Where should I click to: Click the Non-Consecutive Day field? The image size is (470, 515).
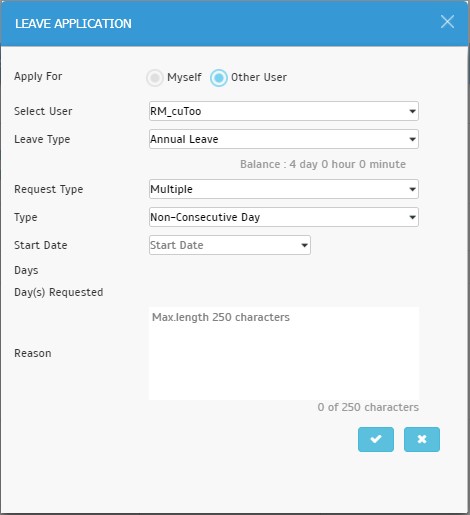coord(284,217)
